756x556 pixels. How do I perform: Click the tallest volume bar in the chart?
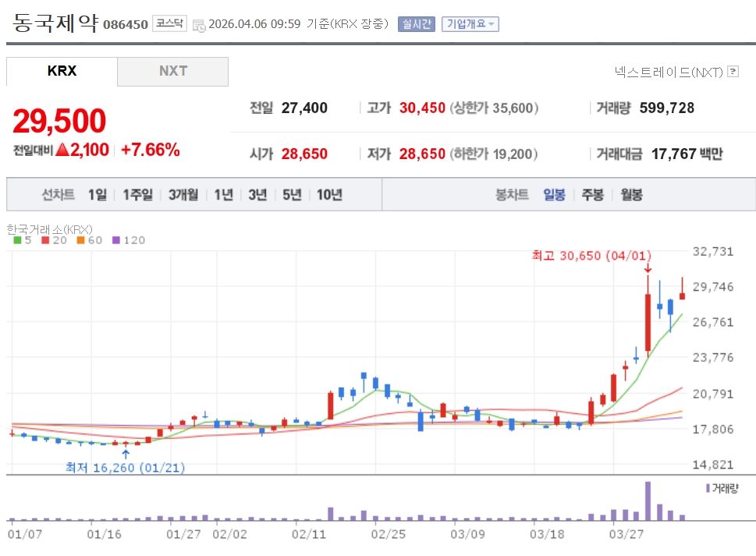click(x=648, y=501)
